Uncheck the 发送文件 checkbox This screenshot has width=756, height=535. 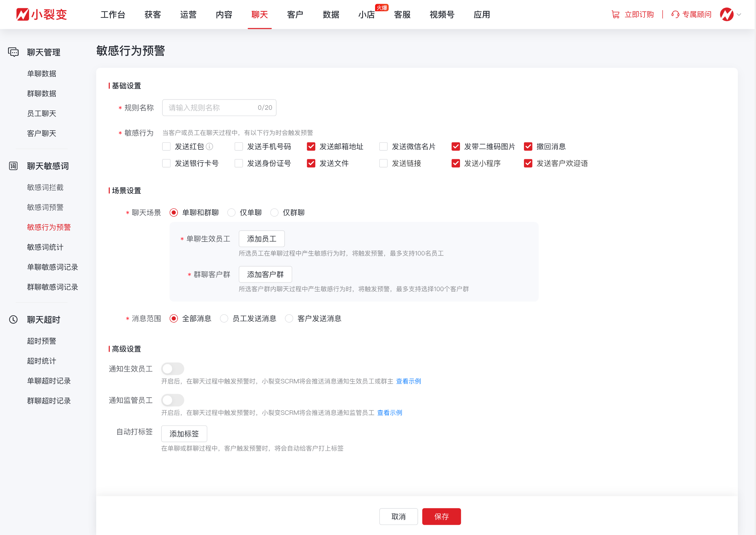(311, 163)
